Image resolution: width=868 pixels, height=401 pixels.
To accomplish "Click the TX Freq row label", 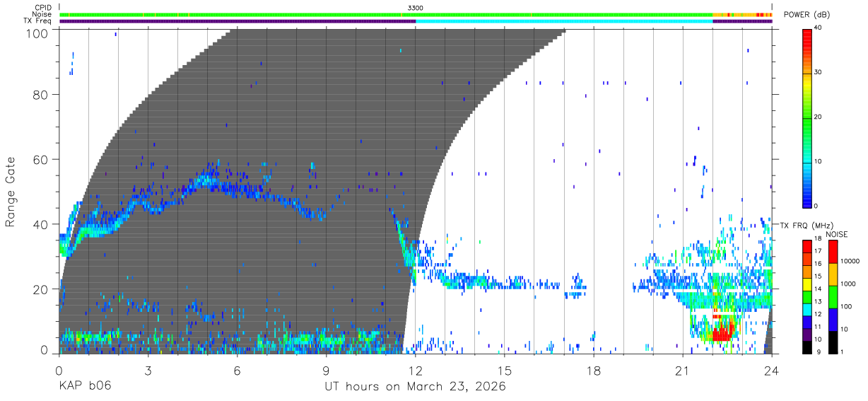I will click(37, 21).
